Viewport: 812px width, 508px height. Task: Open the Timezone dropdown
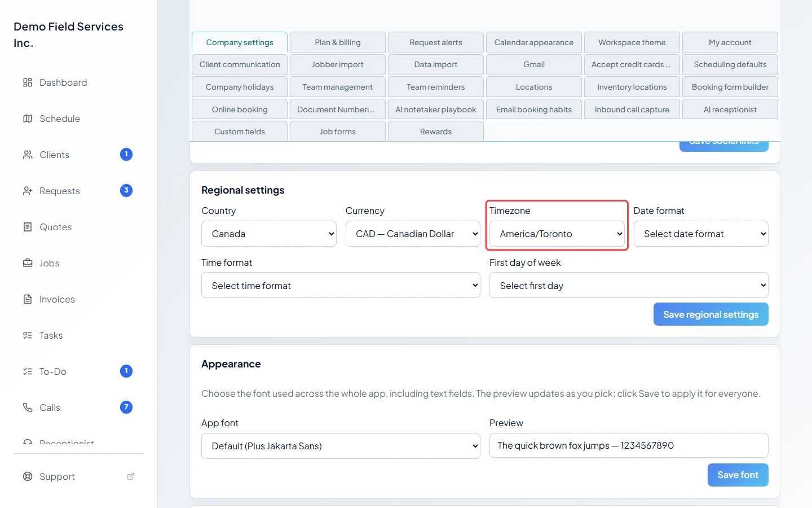point(557,234)
